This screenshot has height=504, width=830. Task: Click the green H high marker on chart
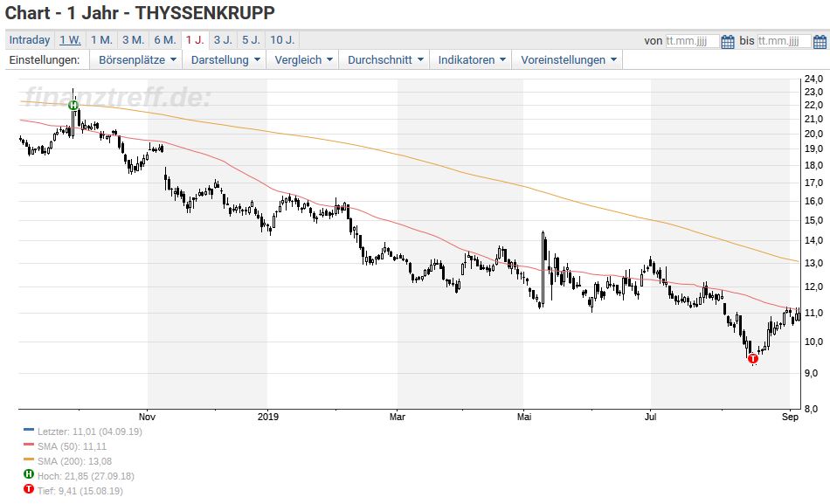pos(73,106)
